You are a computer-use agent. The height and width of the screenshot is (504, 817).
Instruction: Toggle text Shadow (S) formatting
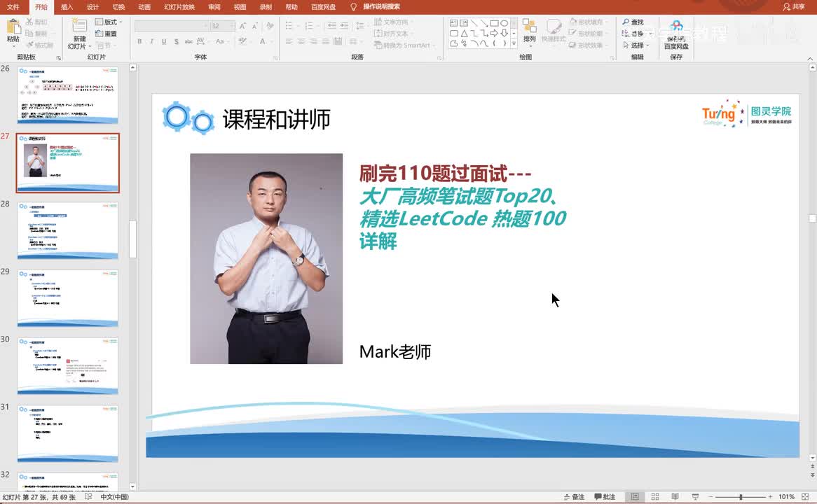coord(176,41)
